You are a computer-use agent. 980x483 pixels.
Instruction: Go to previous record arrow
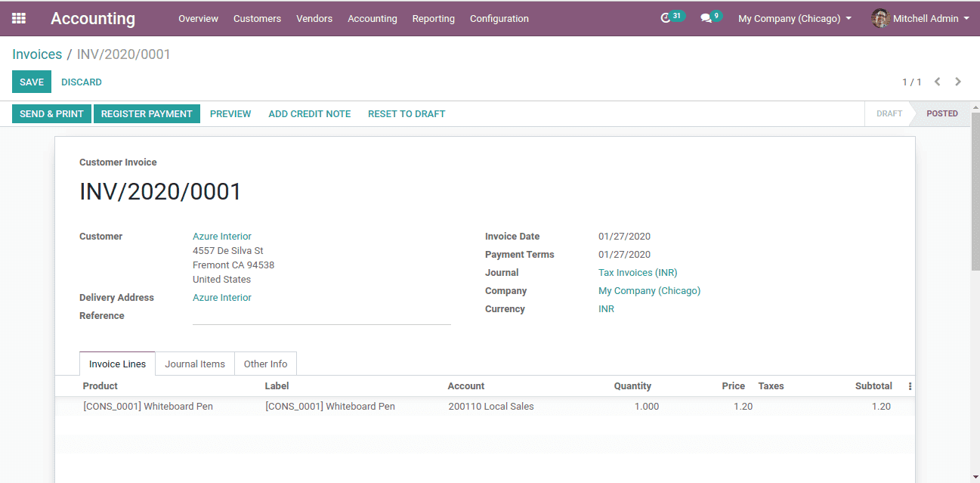click(937, 82)
